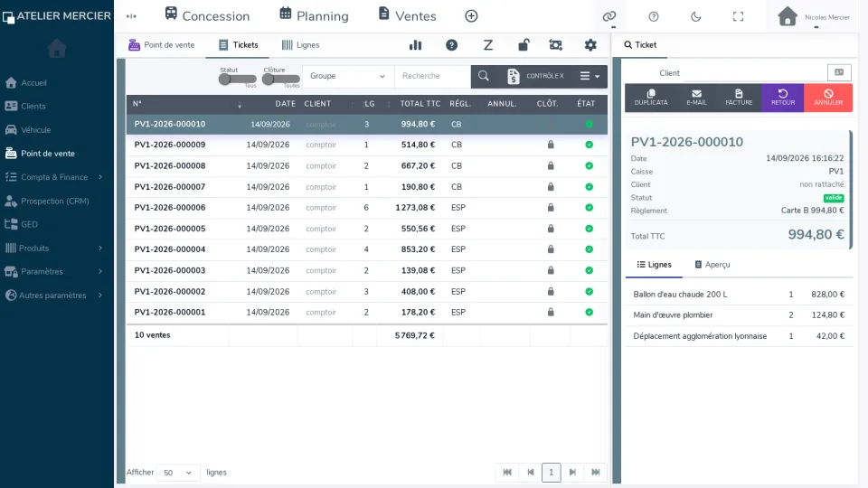Open the Nicolas Mercier user profile

(x=827, y=17)
